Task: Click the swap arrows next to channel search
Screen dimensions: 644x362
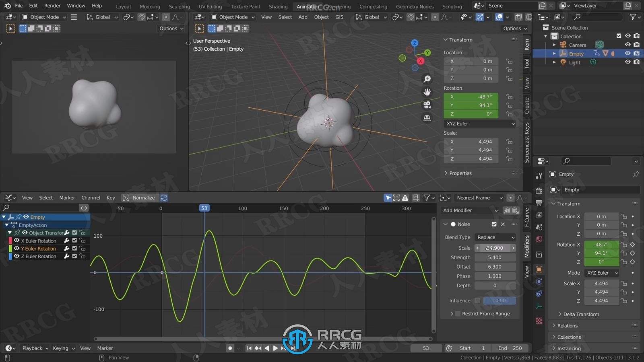Action: pos(84,208)
